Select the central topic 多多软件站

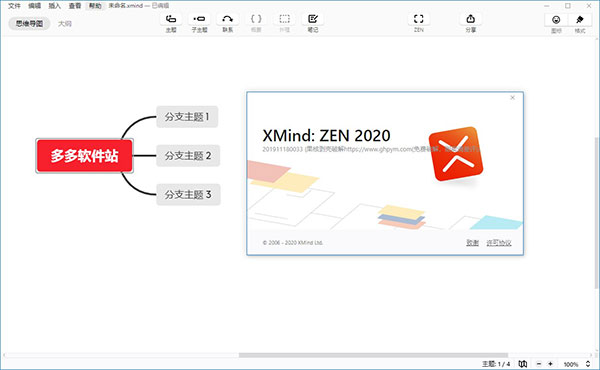coord(85,156)
